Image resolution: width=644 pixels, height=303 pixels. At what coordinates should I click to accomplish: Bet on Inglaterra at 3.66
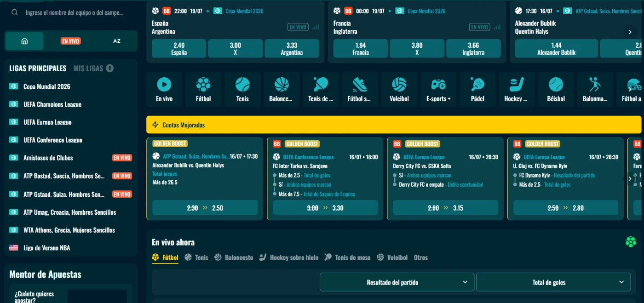[x=473, y=48]
